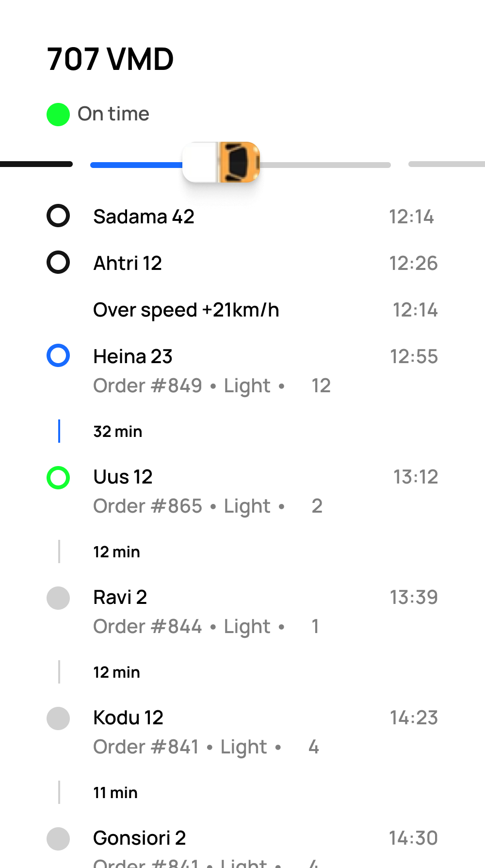Open Order #844 details under Ravi 2
The image size is (485, 868).
tap(147, 627)
